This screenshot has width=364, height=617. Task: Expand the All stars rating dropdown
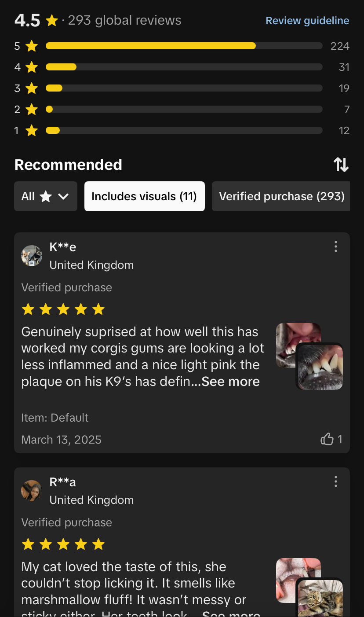[46, 196]
